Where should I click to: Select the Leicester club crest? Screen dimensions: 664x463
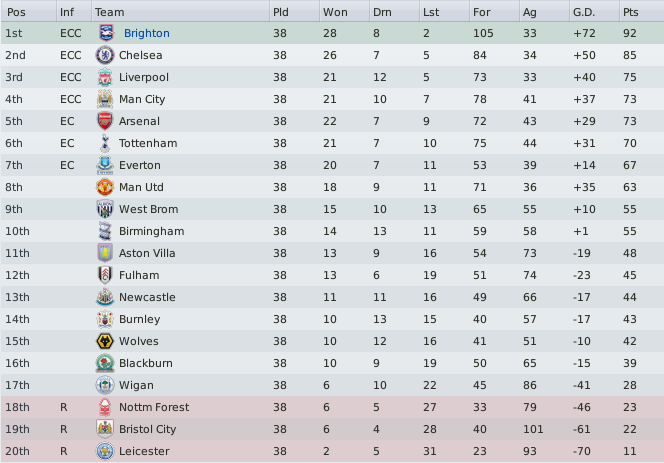point(105,451)
